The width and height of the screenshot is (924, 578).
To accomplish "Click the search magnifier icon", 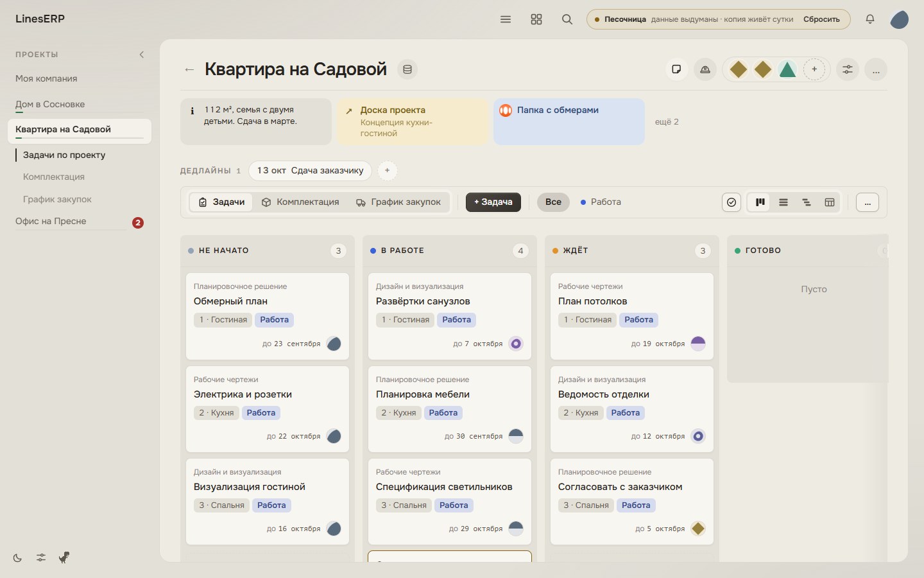I will (x=567, y=19).
